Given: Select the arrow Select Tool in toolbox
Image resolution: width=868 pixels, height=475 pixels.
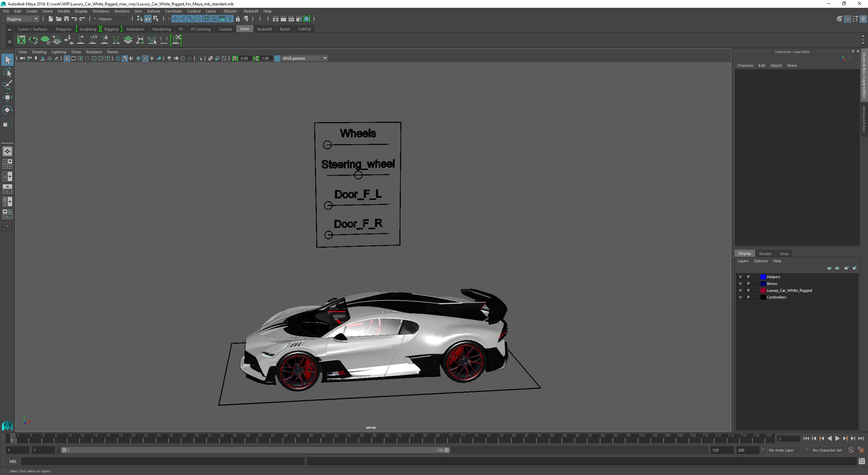Looking at the screenshot, I should coord(7,60).
